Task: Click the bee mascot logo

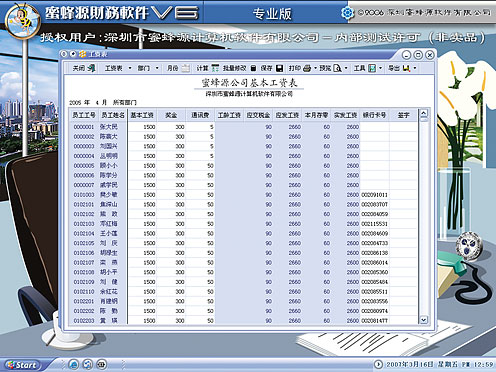Action: tap(23, 20)
